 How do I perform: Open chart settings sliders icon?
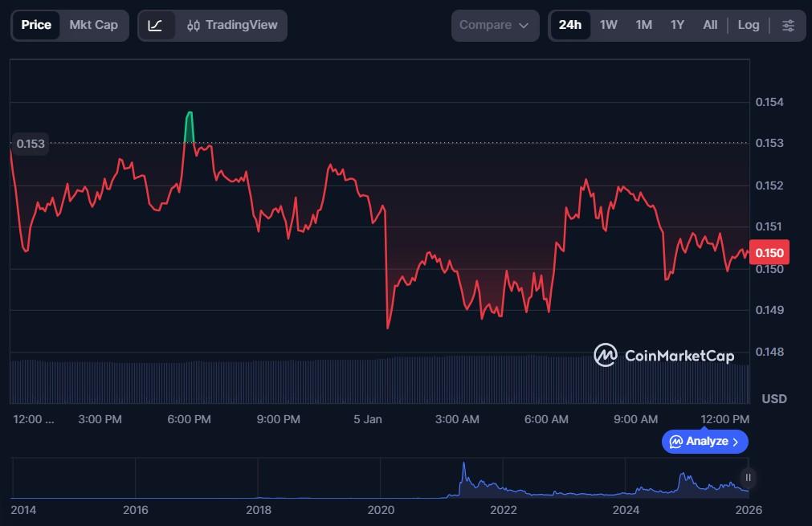point(788,26)
